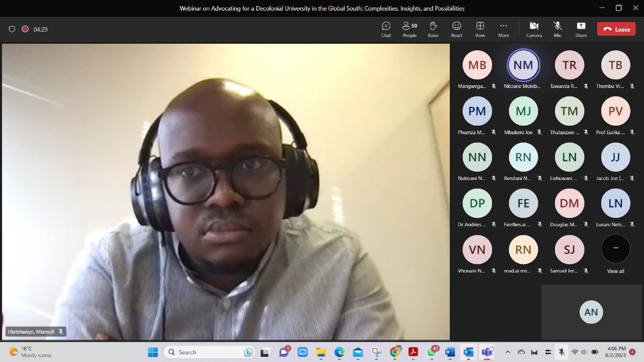This screenshot has height=362, width=644.
Task: Select Mbukeni Joe MJ avatar
Action: (x=523, y=111)
